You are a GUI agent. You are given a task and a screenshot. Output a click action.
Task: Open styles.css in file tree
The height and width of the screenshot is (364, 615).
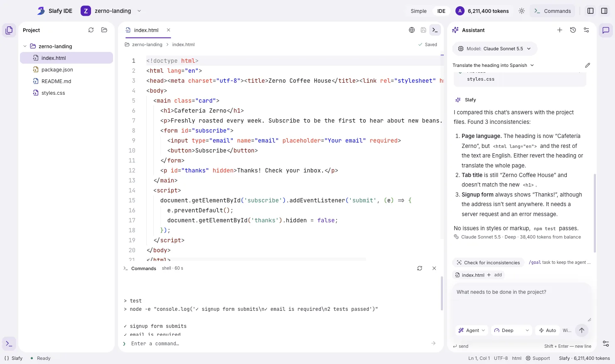66,93
